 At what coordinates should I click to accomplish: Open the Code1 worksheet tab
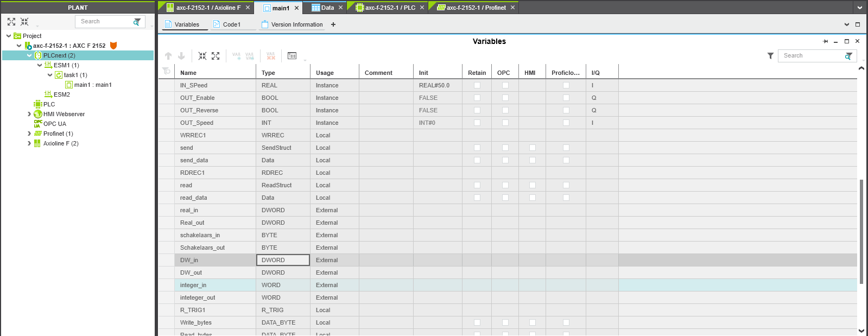tap(232, 24)
